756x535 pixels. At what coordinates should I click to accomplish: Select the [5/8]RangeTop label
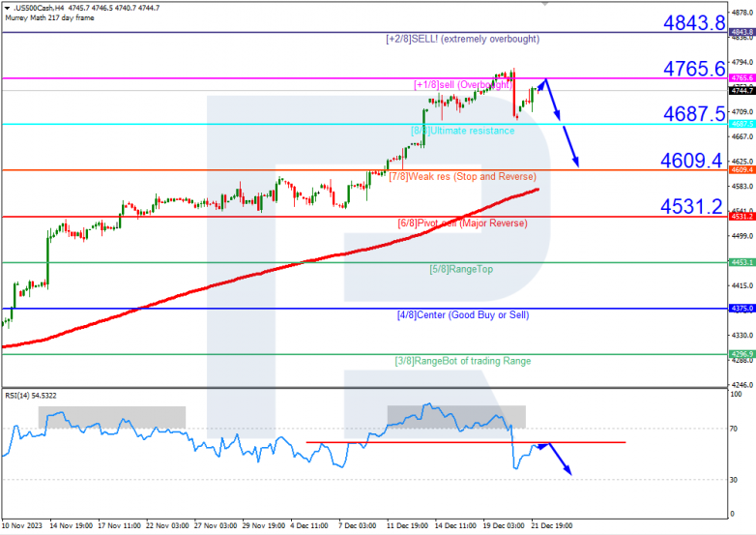coord(461,269)
